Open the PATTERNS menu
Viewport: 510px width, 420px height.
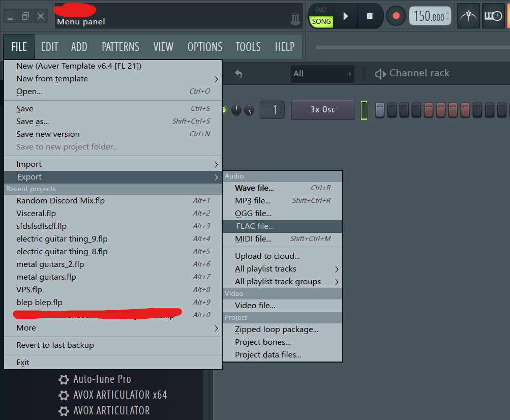tap(121, 47)
